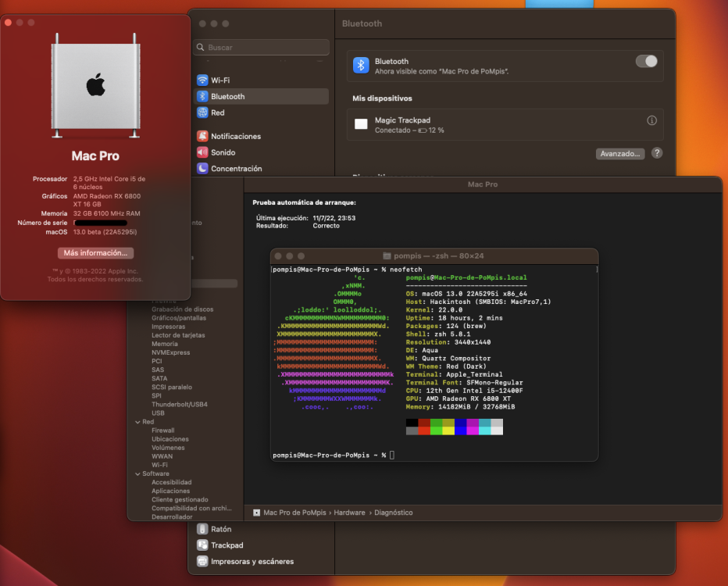
Task: Click the neofetch command prompt cursor
Action: tap(392, 456)
